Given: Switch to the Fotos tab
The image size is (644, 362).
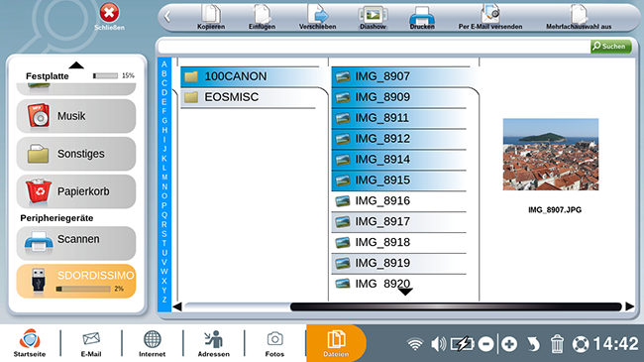Looking at the screenshot, I should pos(274,344).
